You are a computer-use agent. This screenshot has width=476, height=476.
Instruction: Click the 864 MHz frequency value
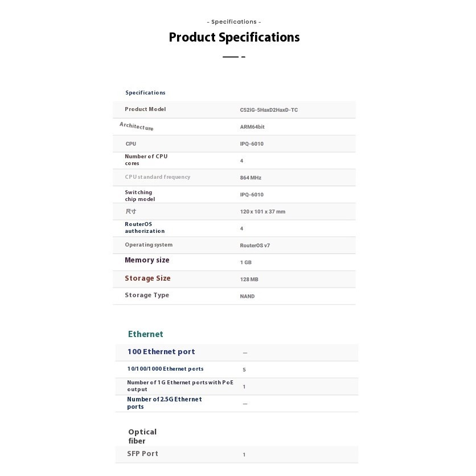(251, 178)
